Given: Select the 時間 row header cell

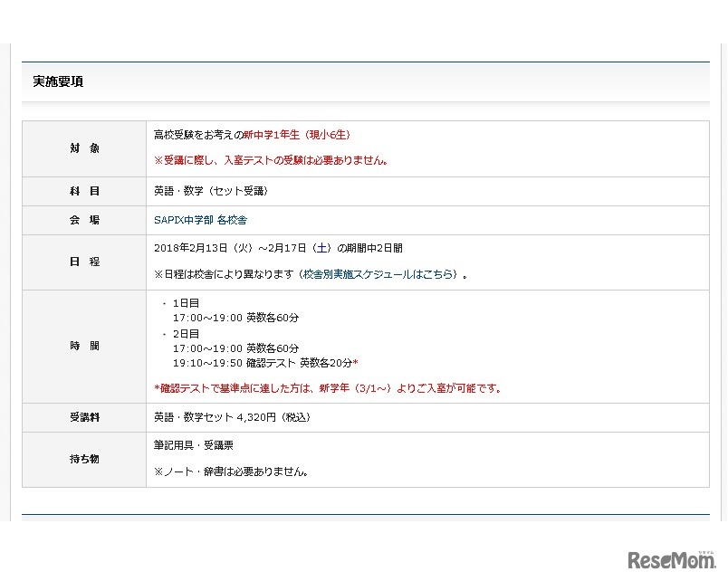Looking at the screenshot, I should [x=84, y=346].
